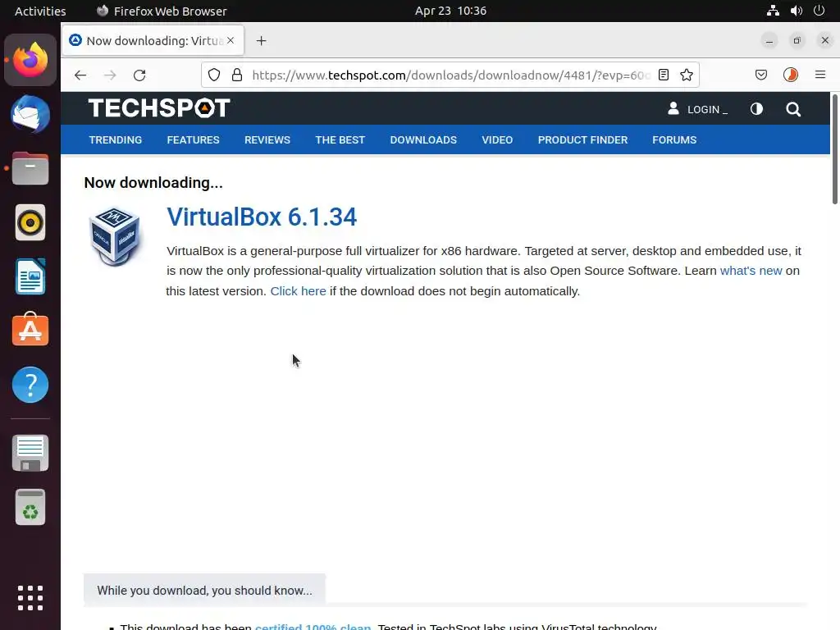This screenshot has height=630, width=840.
Task: Open the VIDEO menu item
Action: pos(497,139)
